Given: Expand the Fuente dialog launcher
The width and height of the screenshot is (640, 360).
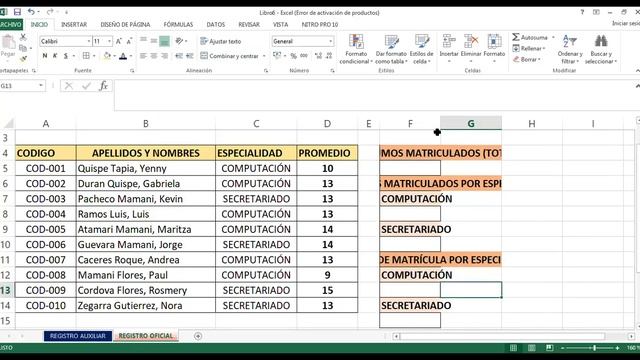Looking at the screenshot, I should click(x=132, y=71).
